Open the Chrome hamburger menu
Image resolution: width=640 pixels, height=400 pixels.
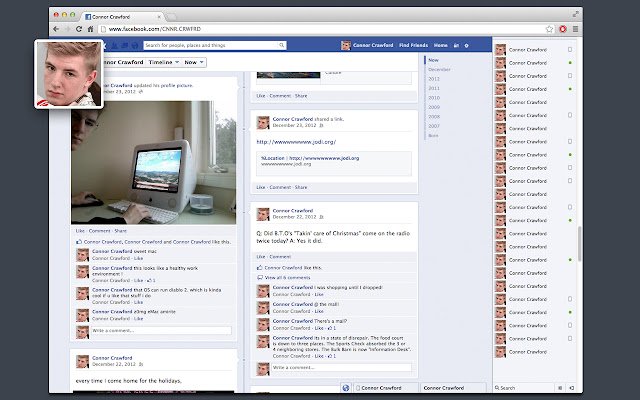(x=576, y=29)
